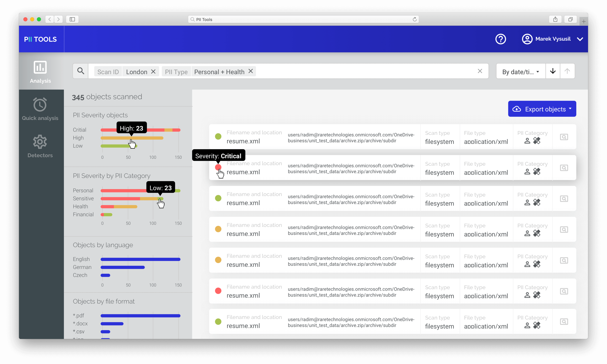The height and width of the screenshot is (364, 607).
Task: Sort descending with the down arrow
Action: [x=553, y=71]
